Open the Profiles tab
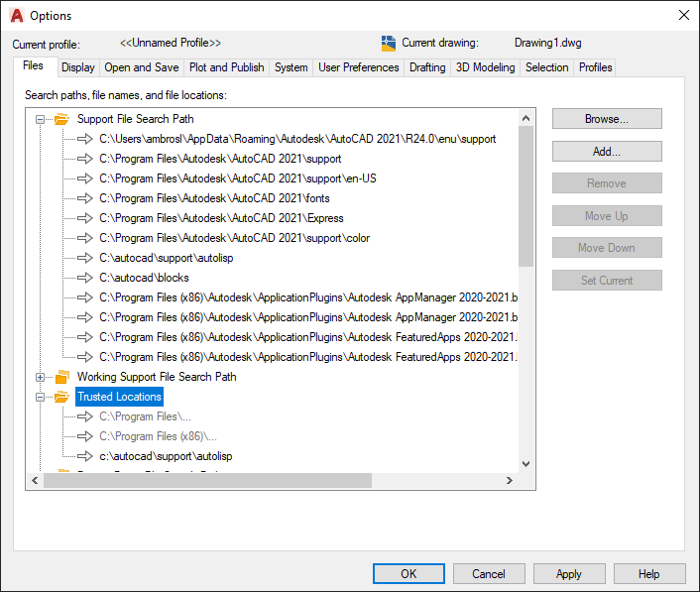The width and height of the screenshot is (700, 592). pyautogui.click(x=595, y=67)
